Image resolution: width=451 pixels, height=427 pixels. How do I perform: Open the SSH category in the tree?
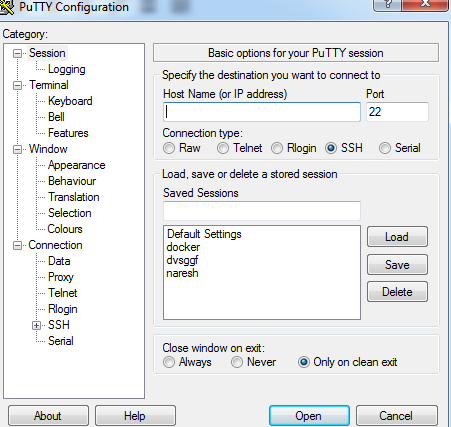click(59, 325)
